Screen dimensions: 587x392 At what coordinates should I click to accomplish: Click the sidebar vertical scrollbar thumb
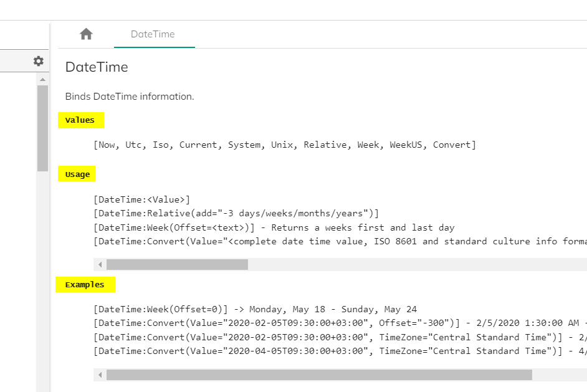(x=42, y=128)
